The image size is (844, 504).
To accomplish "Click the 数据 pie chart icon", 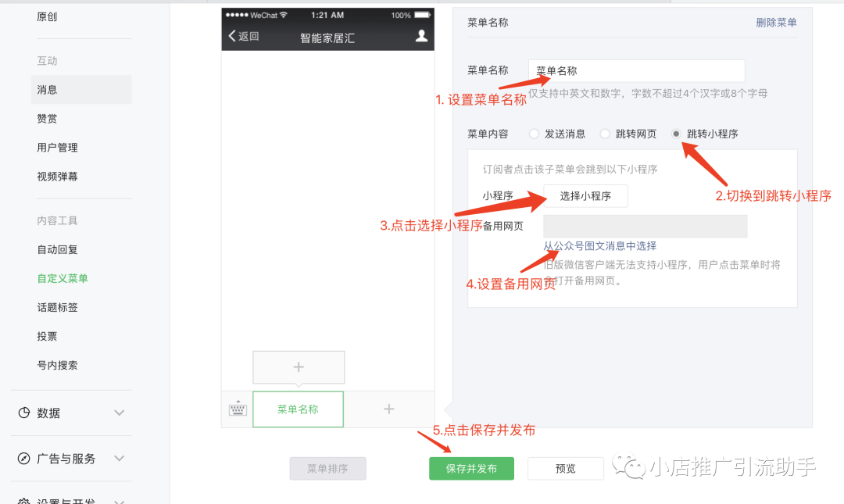I will tap(23, 413).
